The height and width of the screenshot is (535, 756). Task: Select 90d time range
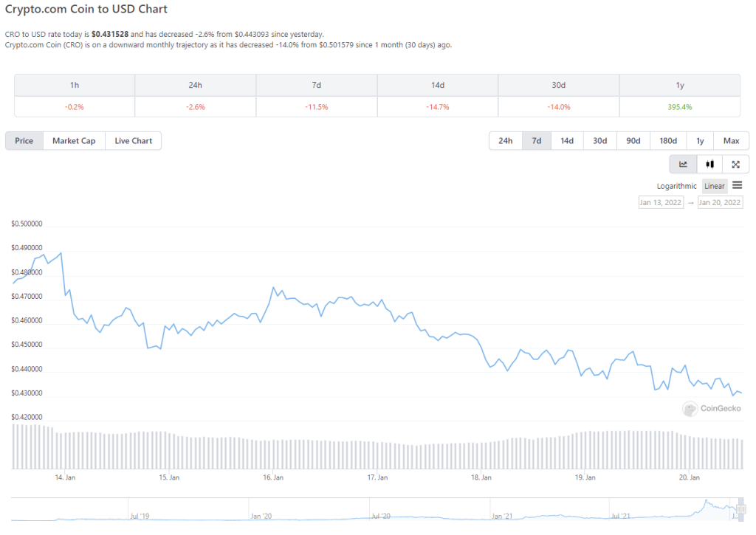click(633, 141)
